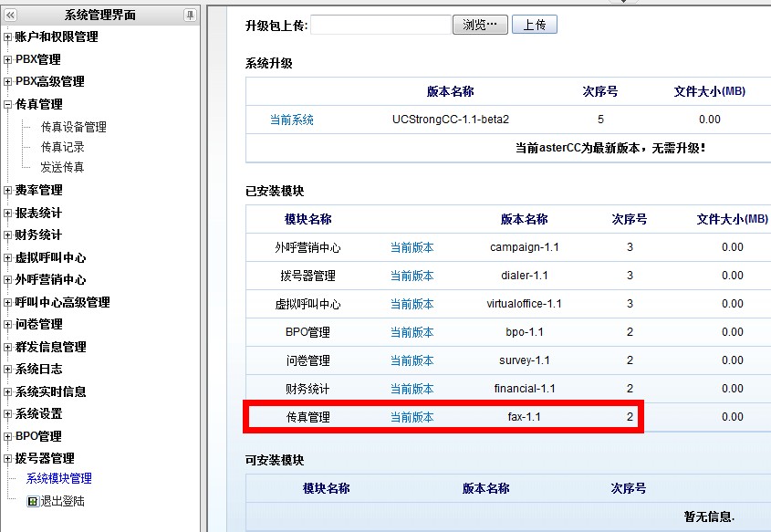Image resolution: width=771 pixels, height=532 pixels.
Task: Open 系统模块管理 menu item
Action: (x=58, y=478)
